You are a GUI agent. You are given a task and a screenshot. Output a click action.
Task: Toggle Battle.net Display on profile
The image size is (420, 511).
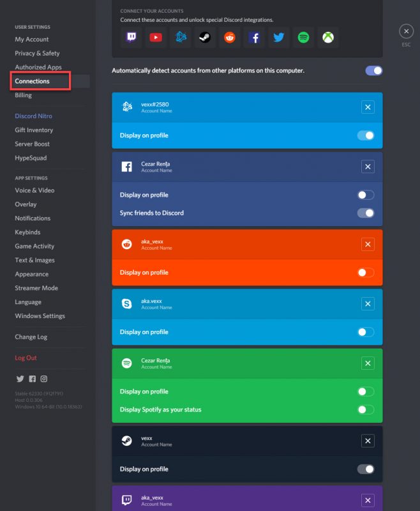[366, 135]
